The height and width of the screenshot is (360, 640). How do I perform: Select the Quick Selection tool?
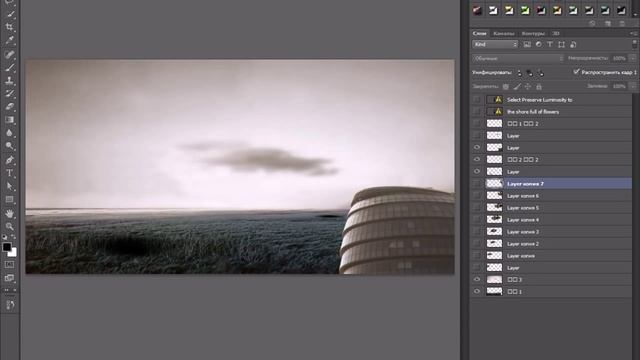click(x=10, y=14)
